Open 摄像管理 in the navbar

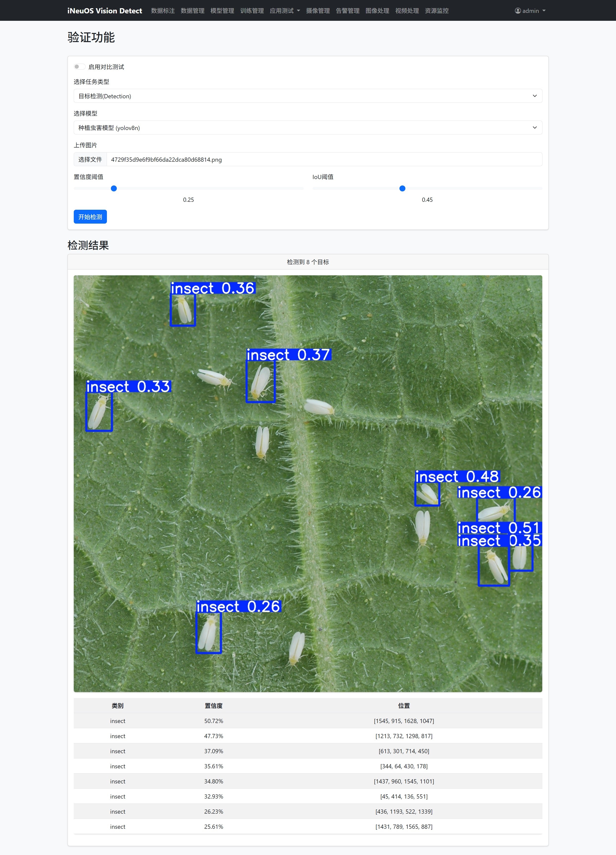[x=318, y=11]
